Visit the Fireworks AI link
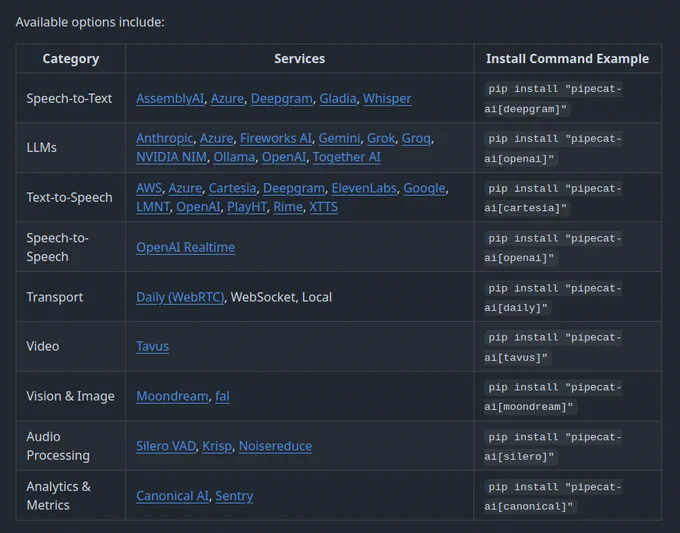 coord(276,138)
